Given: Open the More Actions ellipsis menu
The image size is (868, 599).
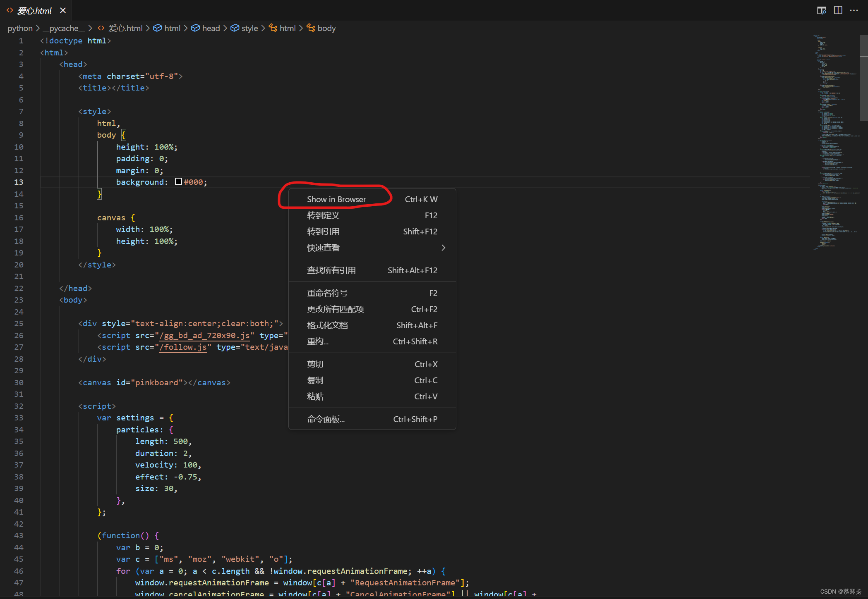Looking at the screenshot, I should [854, 10].
